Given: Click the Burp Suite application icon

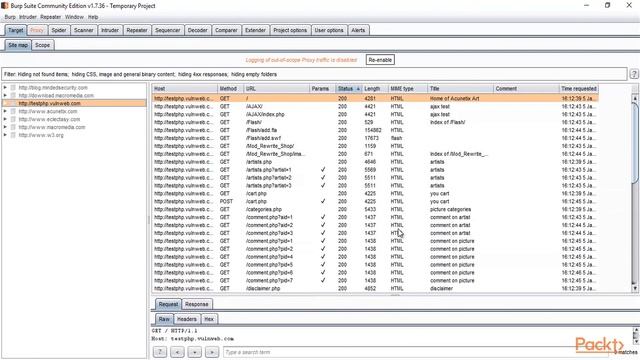Looking at the screenshot, I should coord(5,6).
